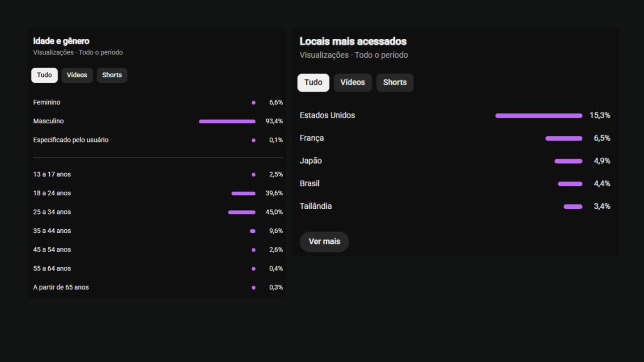Select Tudo tab in Idade e gênero
Image resolution: width=644 pixels, height=362 pixels.
click(44, 75)
